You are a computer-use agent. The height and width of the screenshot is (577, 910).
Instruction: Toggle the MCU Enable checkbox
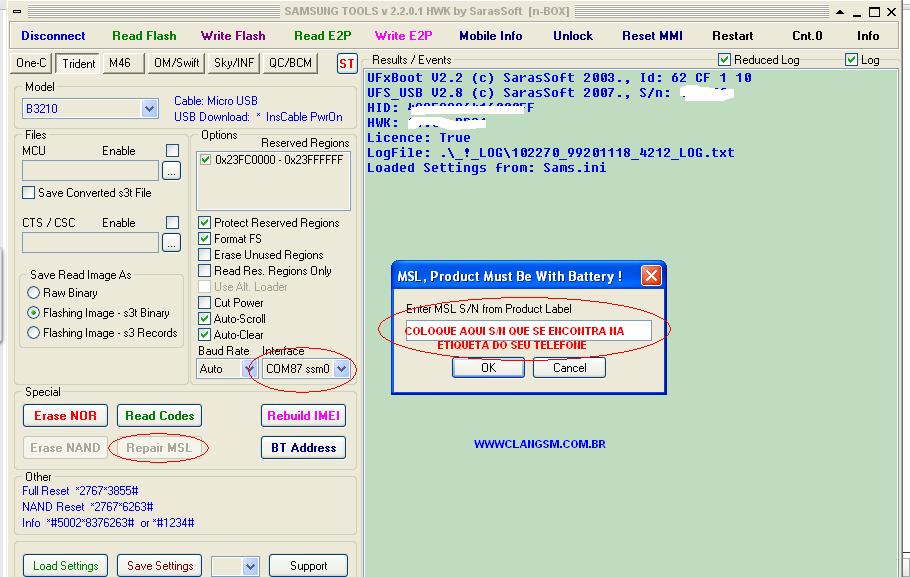pyautogui.click(x=172, y=150)
